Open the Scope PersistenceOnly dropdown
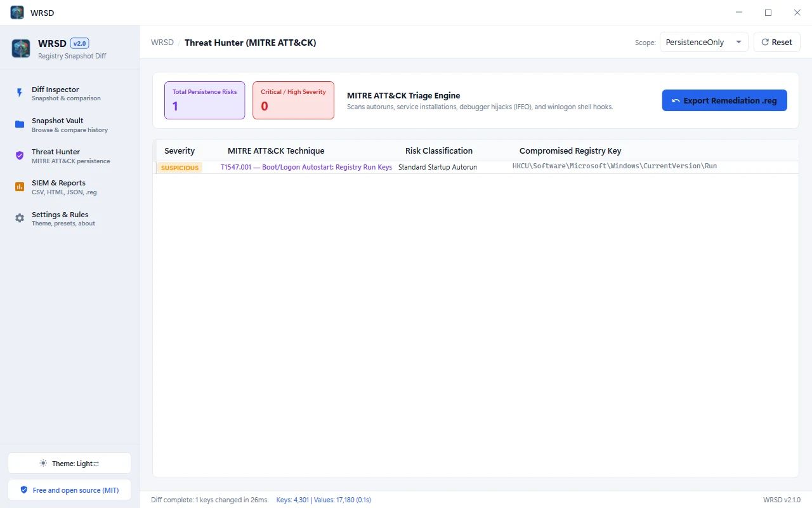Viewport: 812px width, 508px height. tap(704, 42)
